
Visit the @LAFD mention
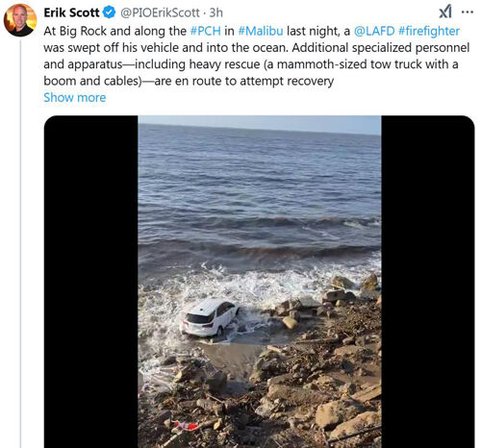(x=374, y=31)
